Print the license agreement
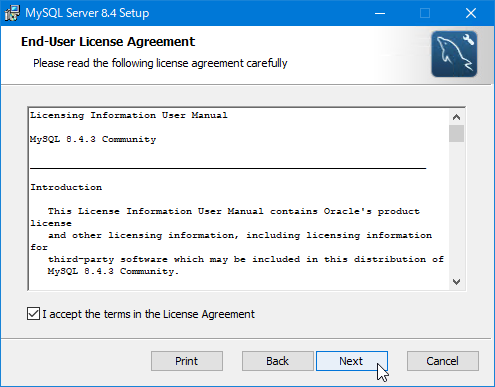The width and height of the screenshot is (495, 387). [187, 361]
